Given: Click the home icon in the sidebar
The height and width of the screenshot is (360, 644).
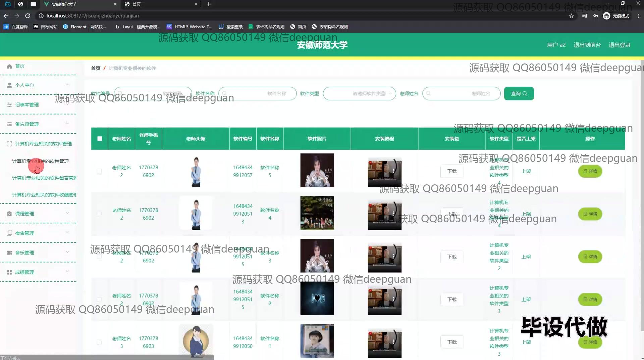Looking at the screenshot, I should point(9,66).
